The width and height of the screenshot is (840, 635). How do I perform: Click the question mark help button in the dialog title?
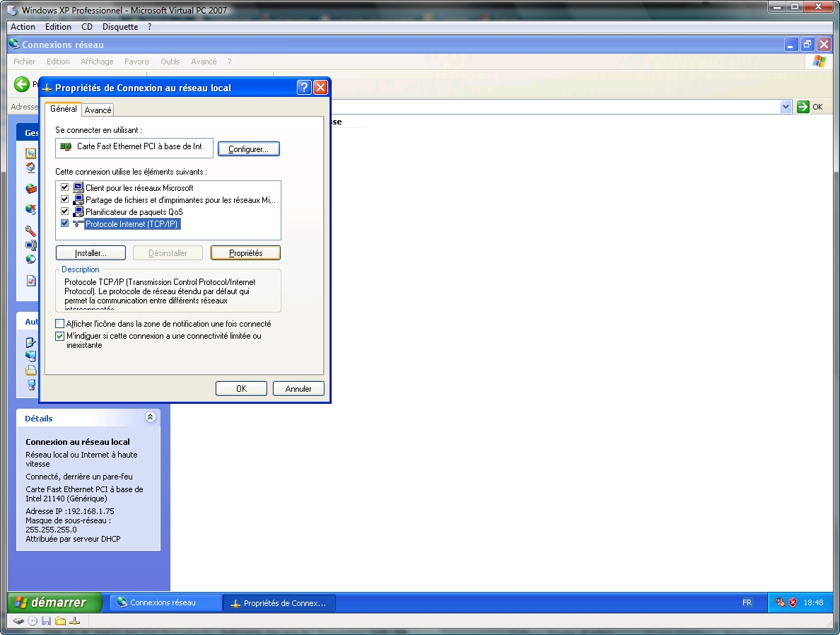[304, 88]
